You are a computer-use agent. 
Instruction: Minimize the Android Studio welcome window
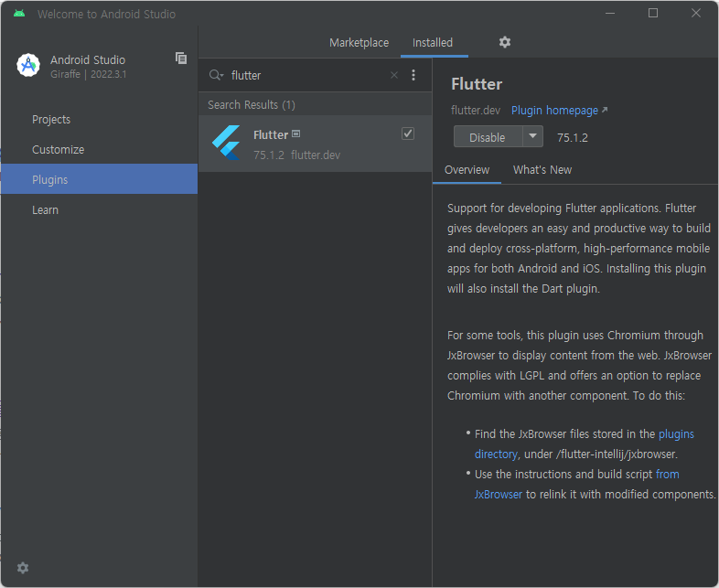point(610,14)
